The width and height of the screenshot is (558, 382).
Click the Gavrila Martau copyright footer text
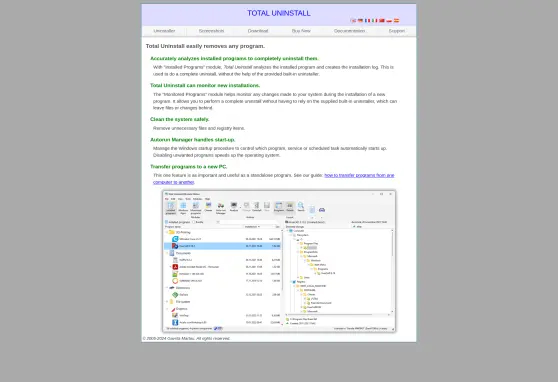[186, 338]
